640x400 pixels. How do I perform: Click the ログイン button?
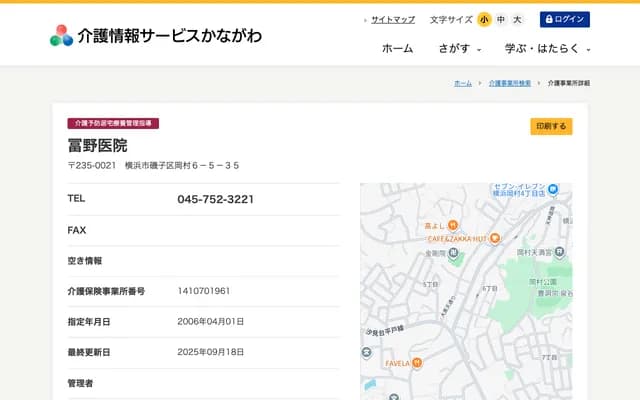point(564,19)
